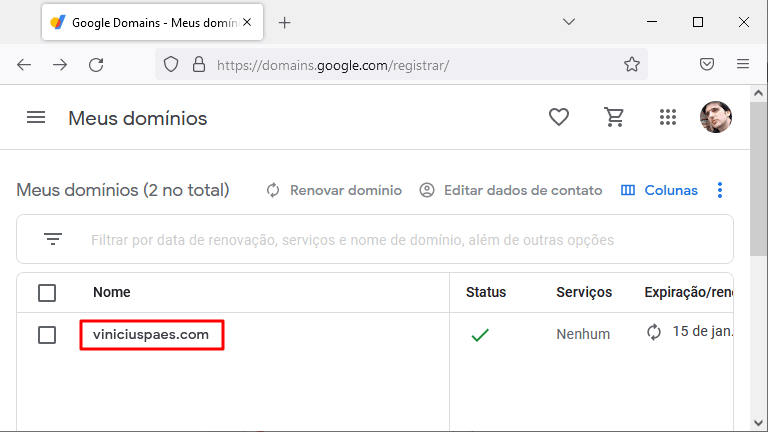Open a new browser tab

tap(285, 23)
